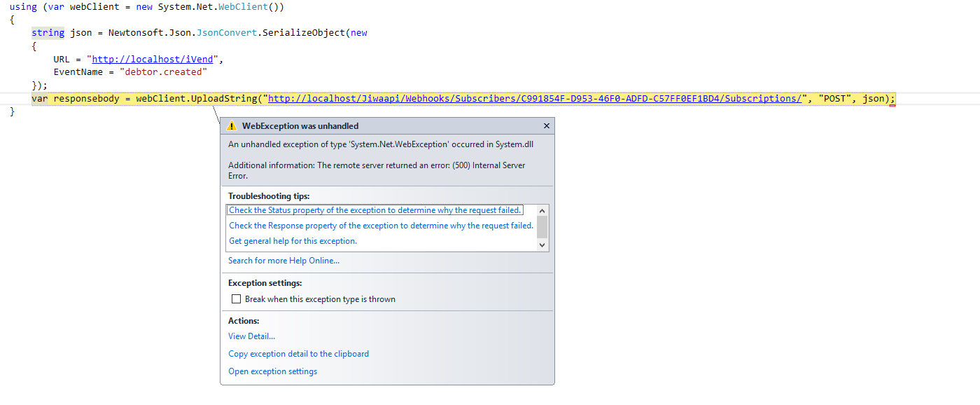The image size is (980, 405).
Task: Click the troubleshooting tips scrollbar thumb
Action: coord(542,226)
